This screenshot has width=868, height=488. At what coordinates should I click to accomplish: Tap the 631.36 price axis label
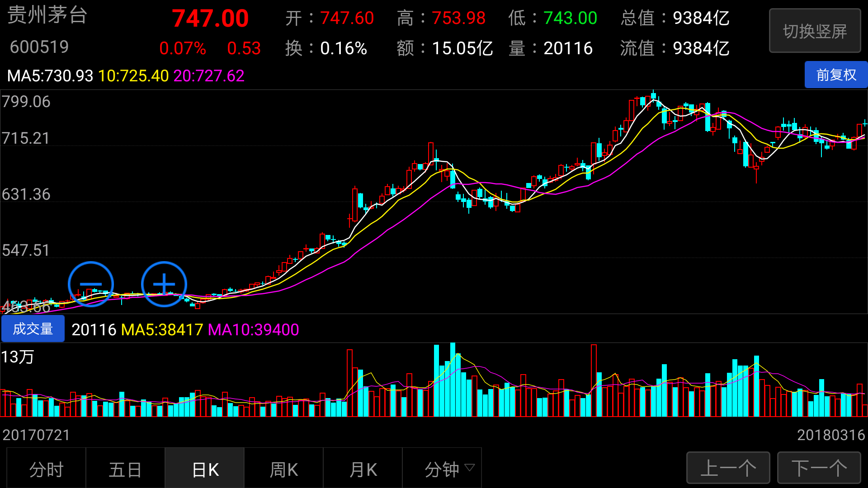(x=26, y=194)
